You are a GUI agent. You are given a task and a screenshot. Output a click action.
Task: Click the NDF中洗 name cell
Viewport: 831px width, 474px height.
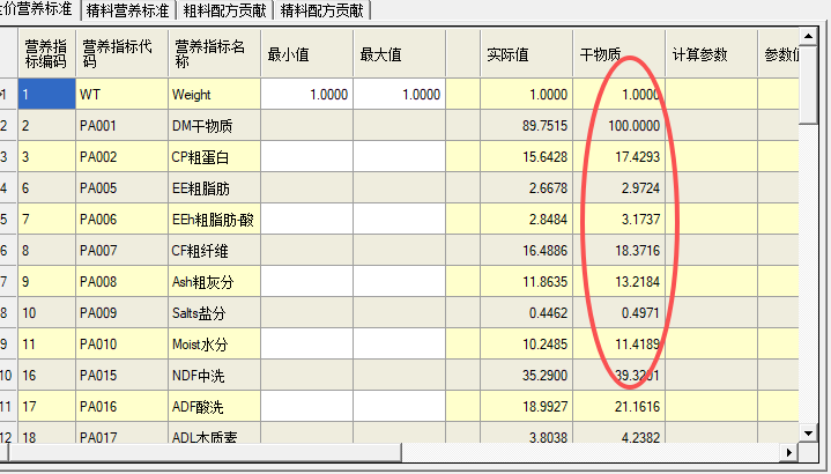click(x=214, y=375)
